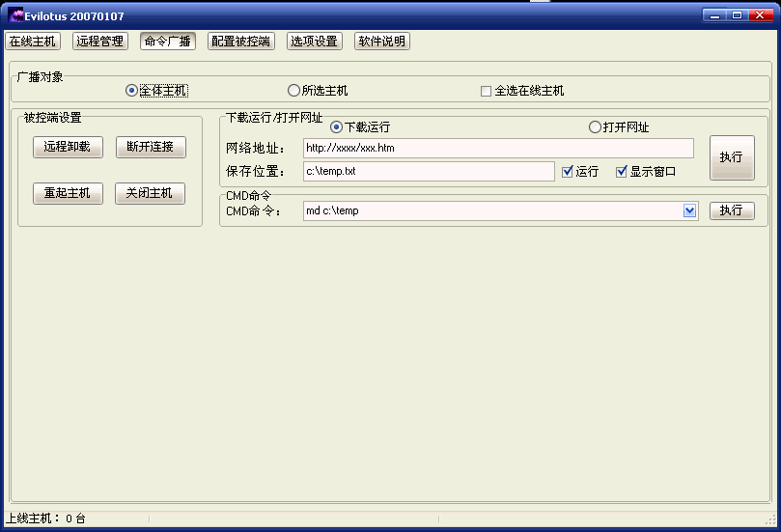The image size is (781, 532).
Task: Open the 配置被控端 tab
Action: click(x=240, y=42)
